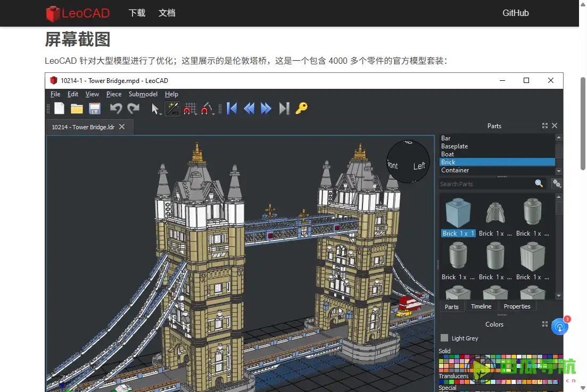Viewport: 587px width, 392px height.
Task: Select the Container parts category
Action: 497,170
